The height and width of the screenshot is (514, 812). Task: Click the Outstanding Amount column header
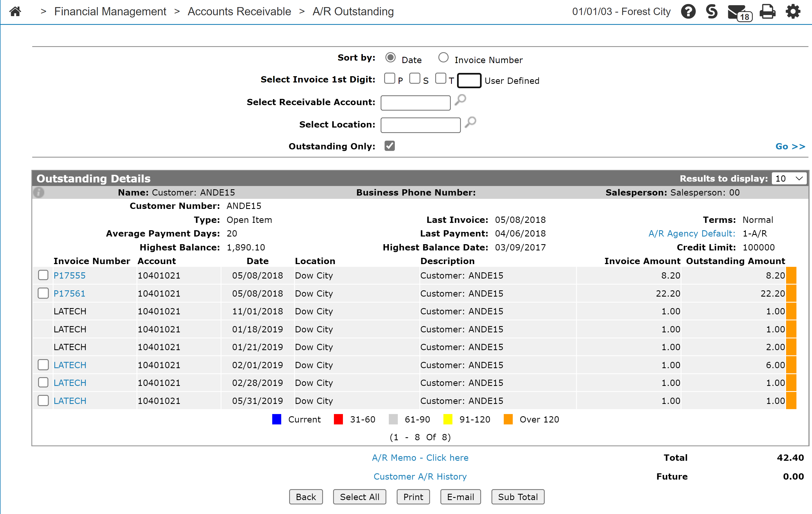pyautogui.click(x=736, y=261)
